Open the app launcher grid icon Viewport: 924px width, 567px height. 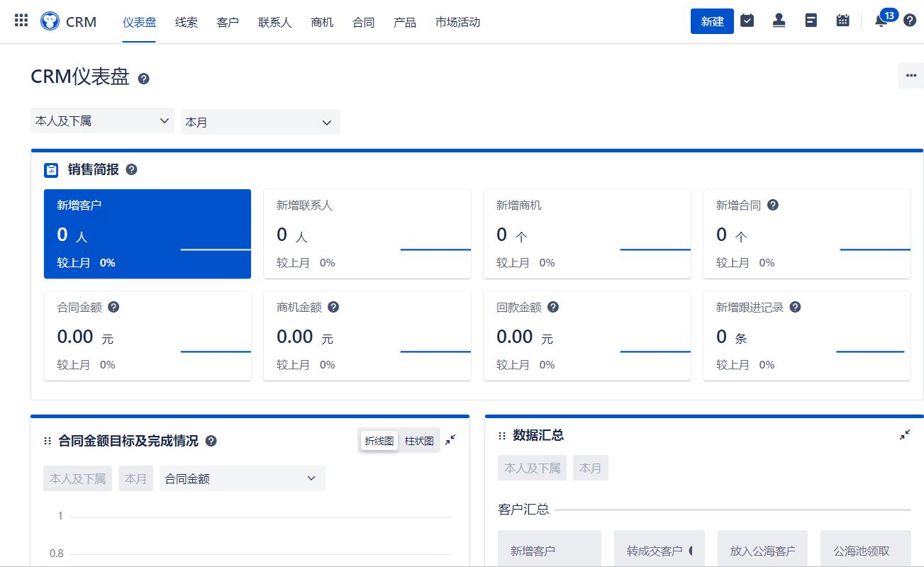[21, 21]
